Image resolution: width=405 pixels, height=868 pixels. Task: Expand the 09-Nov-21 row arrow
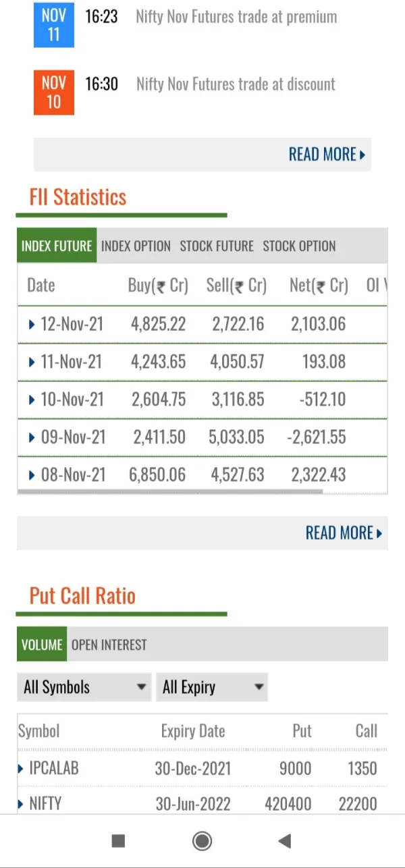click(32, 438)
